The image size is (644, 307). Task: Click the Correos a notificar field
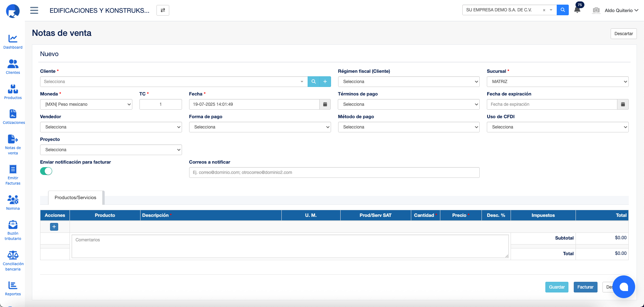(334, 172)
